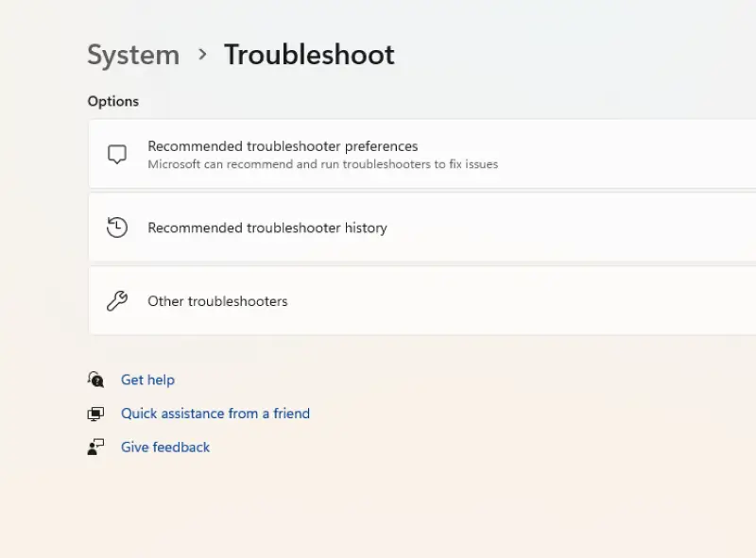Click the clock history icon beside Recommended troubleshooter history
Screen dimensions: 756x558
click(117, 228)
